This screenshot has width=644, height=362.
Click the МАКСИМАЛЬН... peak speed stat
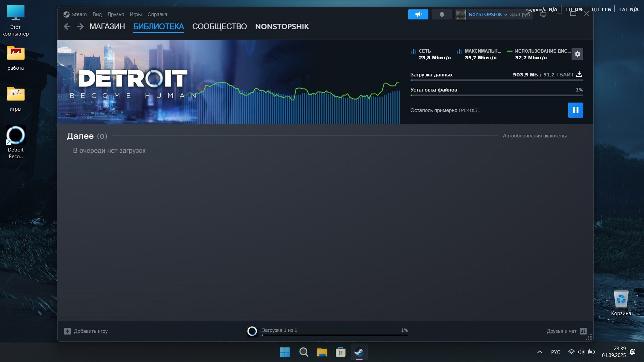(479, 54)
